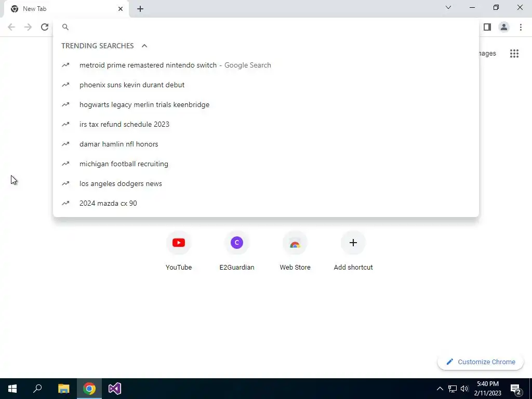Click the Forward navigation arrow
The height and width of the screenshot is (399, 532).
[28, 27]
